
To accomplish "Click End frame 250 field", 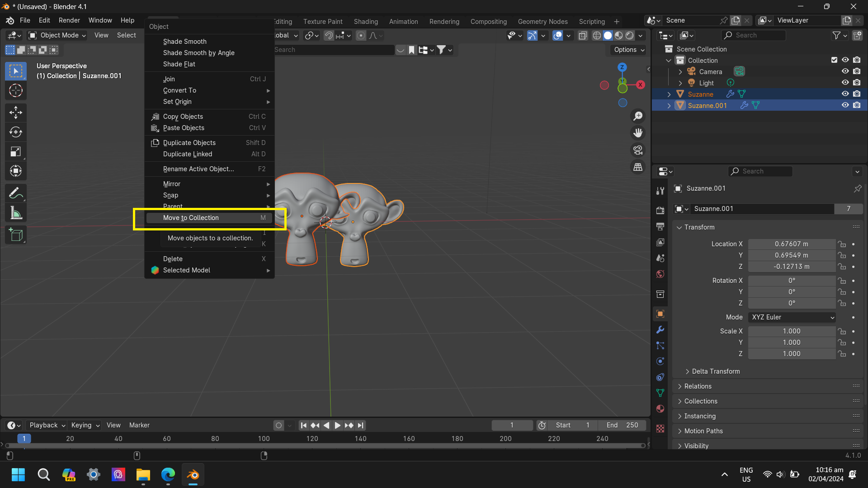I will pos(623,425).
